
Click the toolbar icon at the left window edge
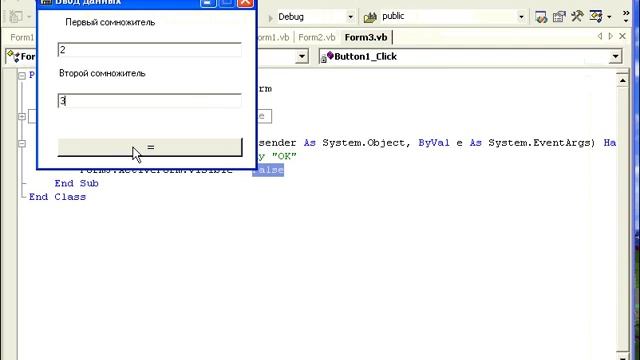pyautogui.click(x=16, y=17)
